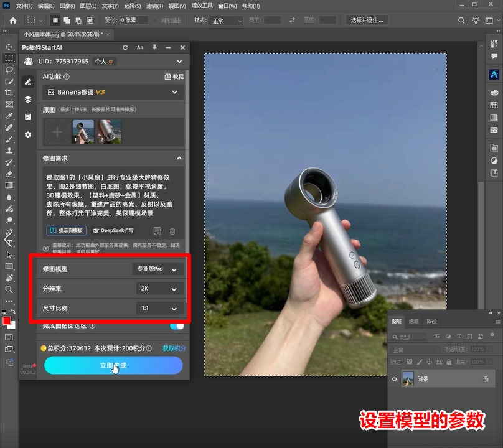The width and height of the screenshot is (503, 448).
Task: Select the Crop tool
Action: coord(9,93)
